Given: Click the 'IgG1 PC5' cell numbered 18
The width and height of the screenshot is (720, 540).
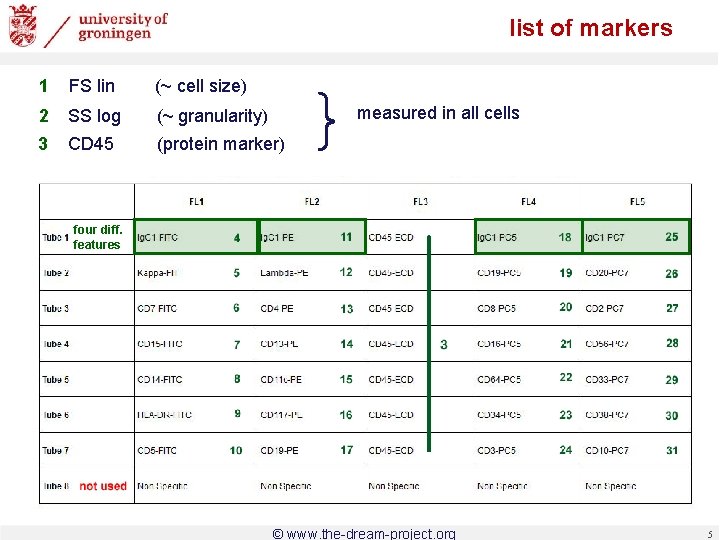Looking at the screenshot, I should pos(528,237).
